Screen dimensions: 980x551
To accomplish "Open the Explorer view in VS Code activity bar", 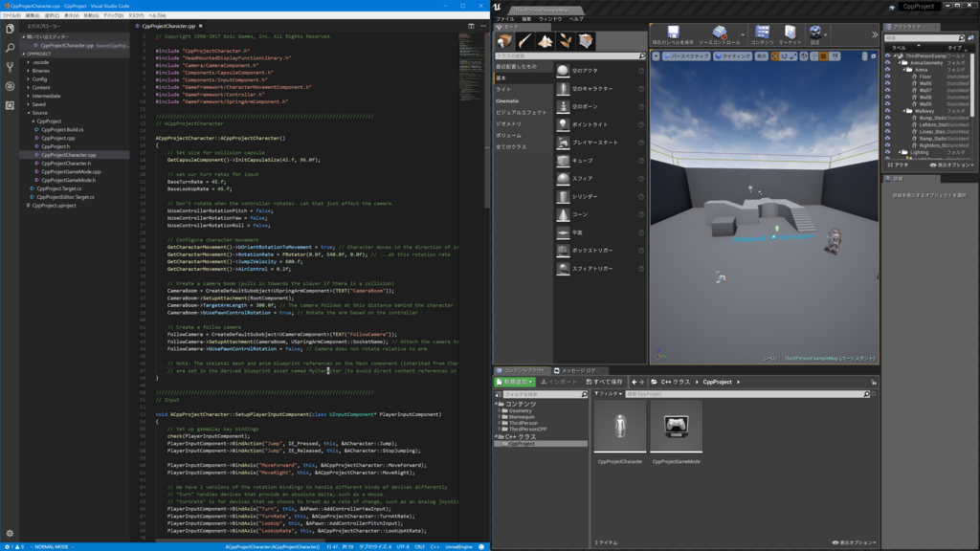I will point(10,29).
